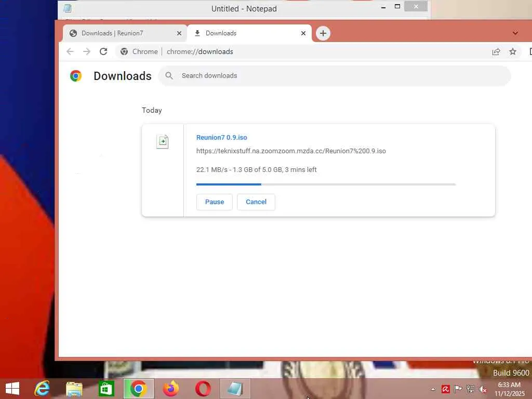532x399 pixels.
Task: Switch to Notepad via the taskbar
Action: coord(235,389)
